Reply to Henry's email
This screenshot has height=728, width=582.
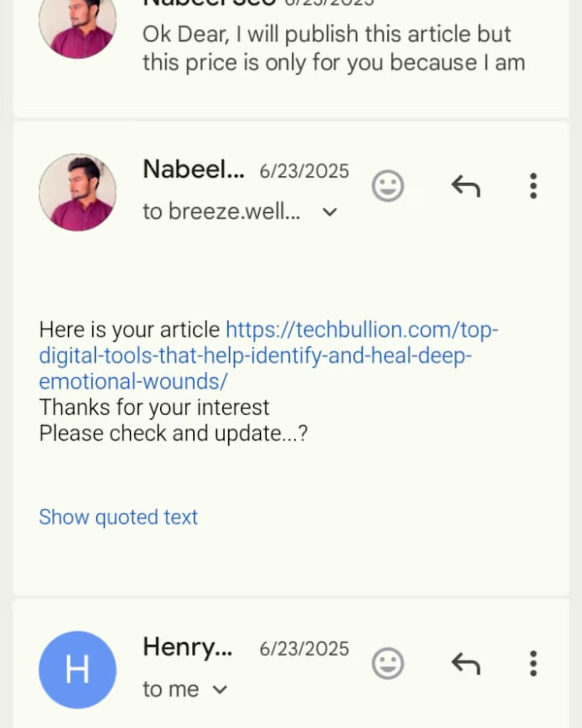pos(466,663)
